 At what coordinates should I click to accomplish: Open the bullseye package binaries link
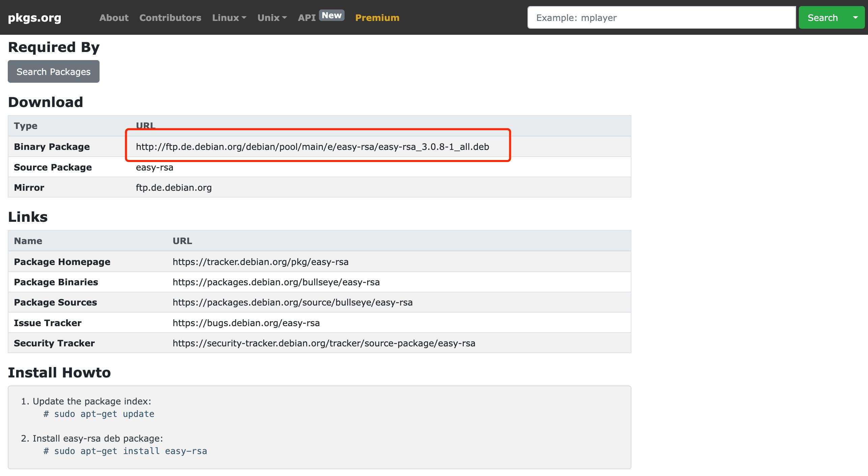(276, 282)
